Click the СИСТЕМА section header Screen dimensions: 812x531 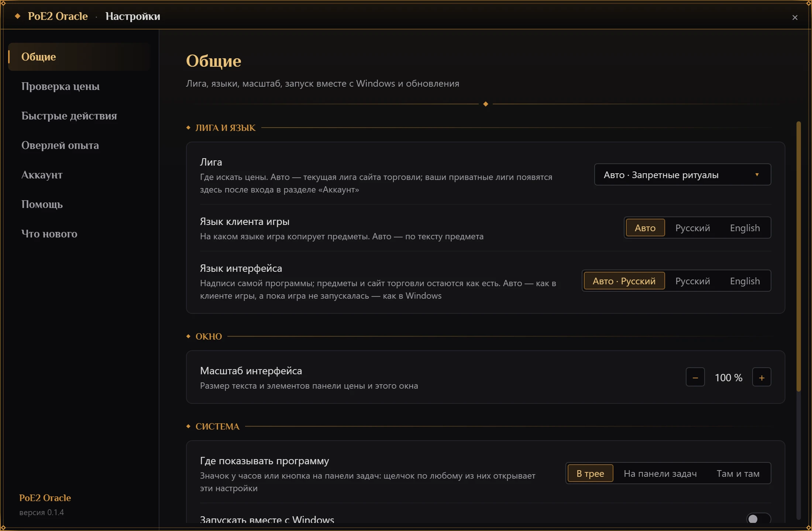[217, 427]
